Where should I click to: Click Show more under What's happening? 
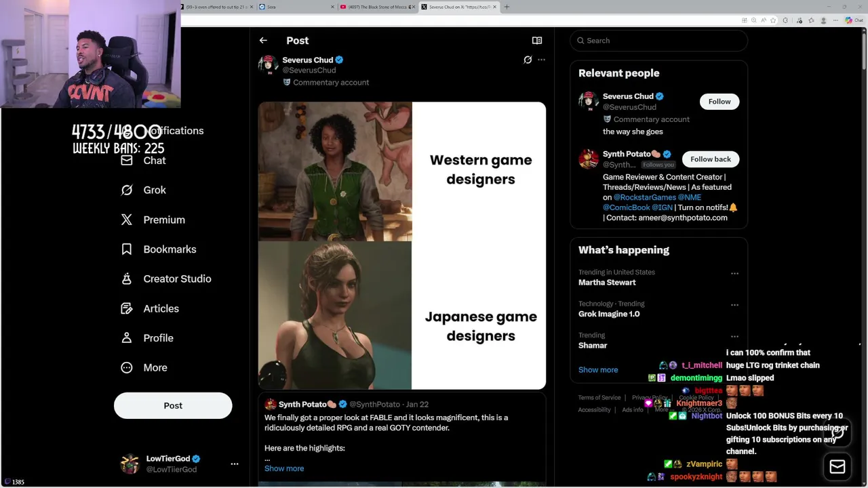[598, 370]
